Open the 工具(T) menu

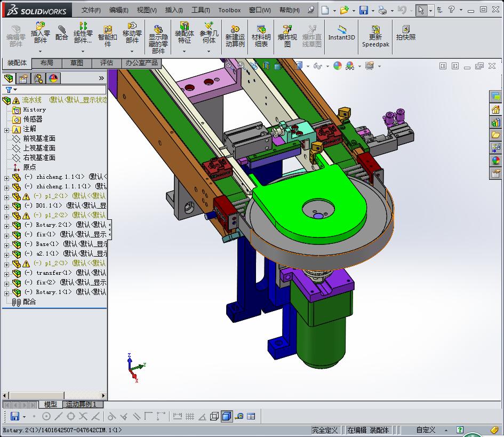[201, 10]
